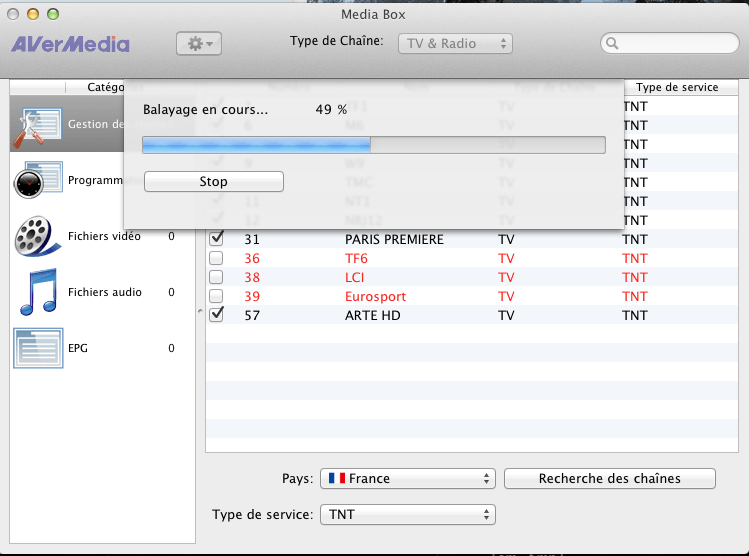Zoom the Media Box window

point(53,14)
